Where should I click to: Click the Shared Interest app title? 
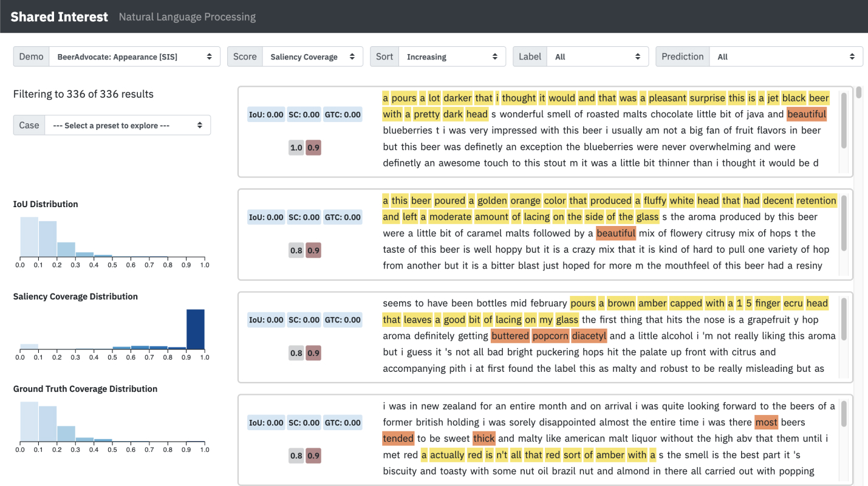click(59, 16)
